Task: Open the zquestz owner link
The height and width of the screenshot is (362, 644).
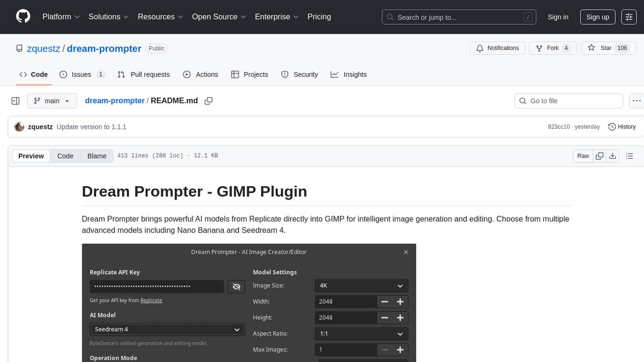Action: [x=44, y=49]
